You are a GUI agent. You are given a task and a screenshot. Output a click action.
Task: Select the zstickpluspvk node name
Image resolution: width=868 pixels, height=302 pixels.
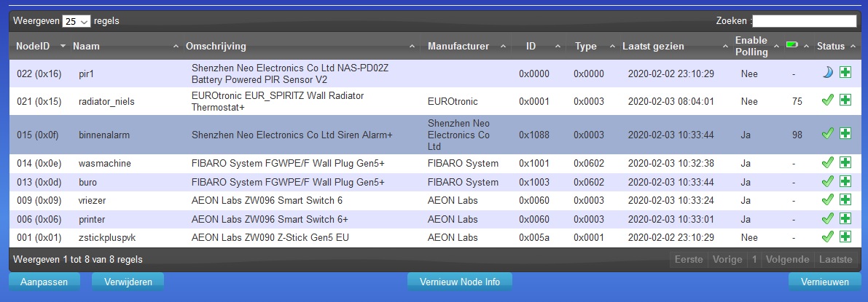[x=107, y=238]
